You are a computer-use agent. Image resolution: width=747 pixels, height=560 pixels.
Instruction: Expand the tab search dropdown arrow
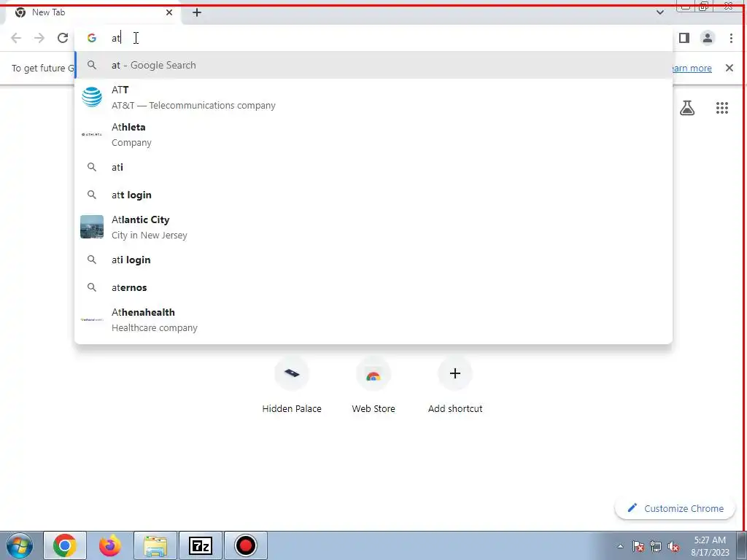click(659, 12)
